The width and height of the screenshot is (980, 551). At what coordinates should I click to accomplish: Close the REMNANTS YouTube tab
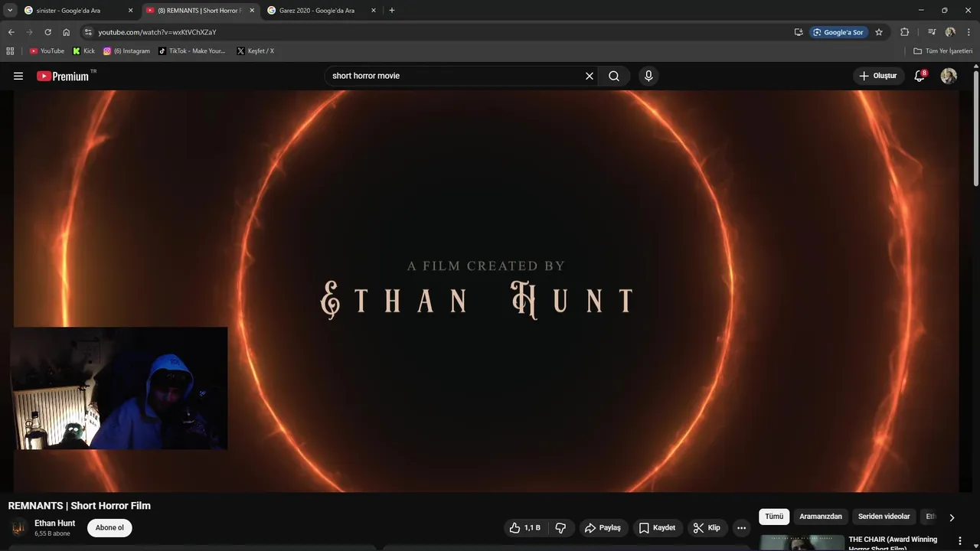pos(252,11)
